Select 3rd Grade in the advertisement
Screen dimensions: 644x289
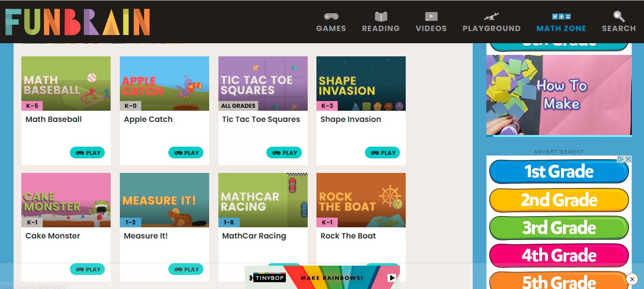(559, 227)
